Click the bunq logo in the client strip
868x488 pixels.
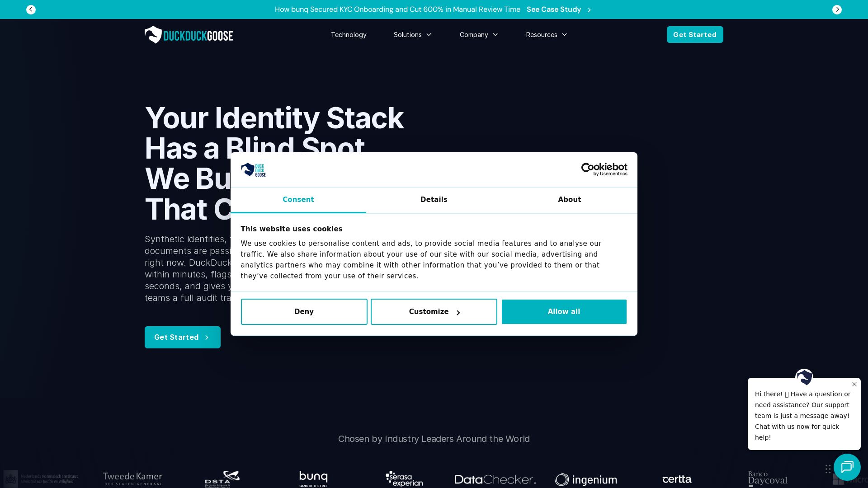(313, 479)
